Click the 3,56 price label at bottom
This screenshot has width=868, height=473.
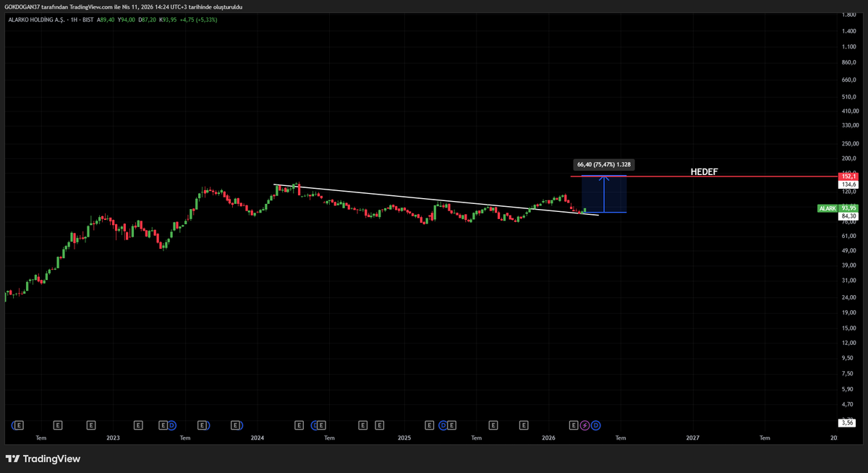pyautogui.click(x=848, y=422)
